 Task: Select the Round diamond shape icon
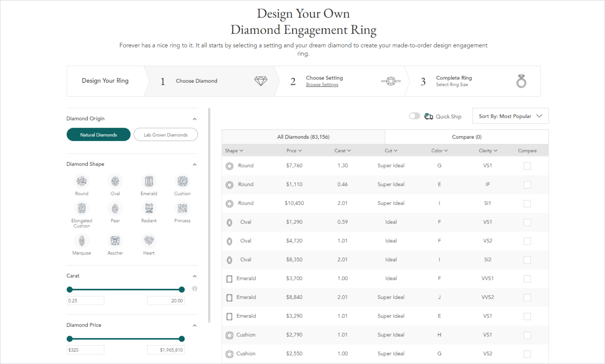pos(82,181)
